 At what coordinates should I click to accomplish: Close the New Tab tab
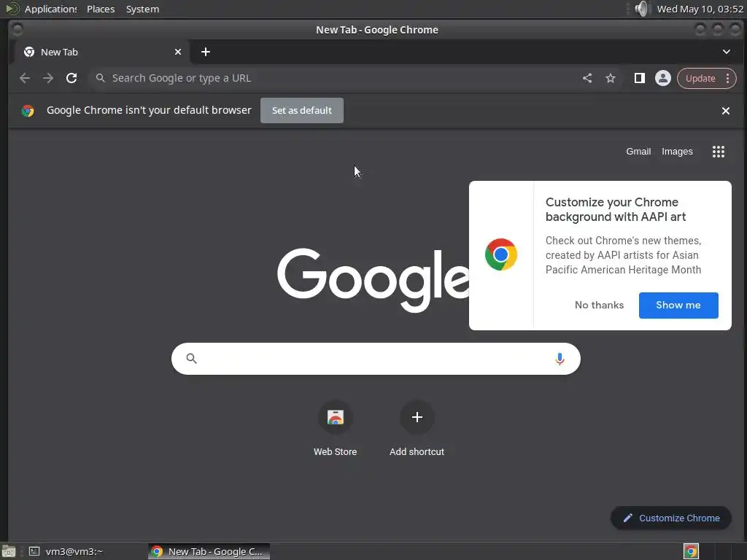[178, 52]
